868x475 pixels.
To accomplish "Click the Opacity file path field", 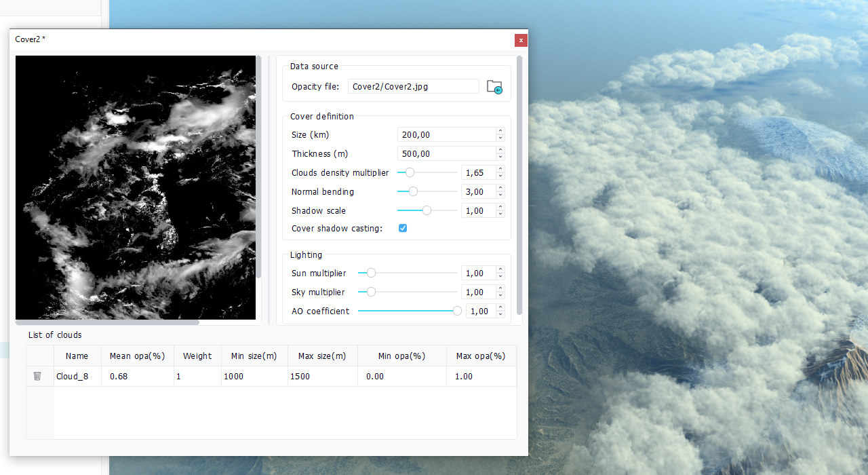I will [x=413, y=87].
